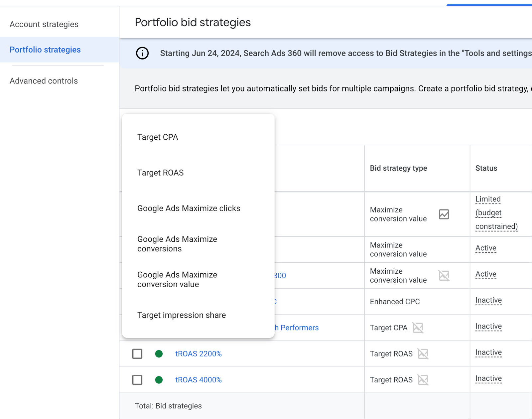Click the chart icon in the Limited status row

444,214
